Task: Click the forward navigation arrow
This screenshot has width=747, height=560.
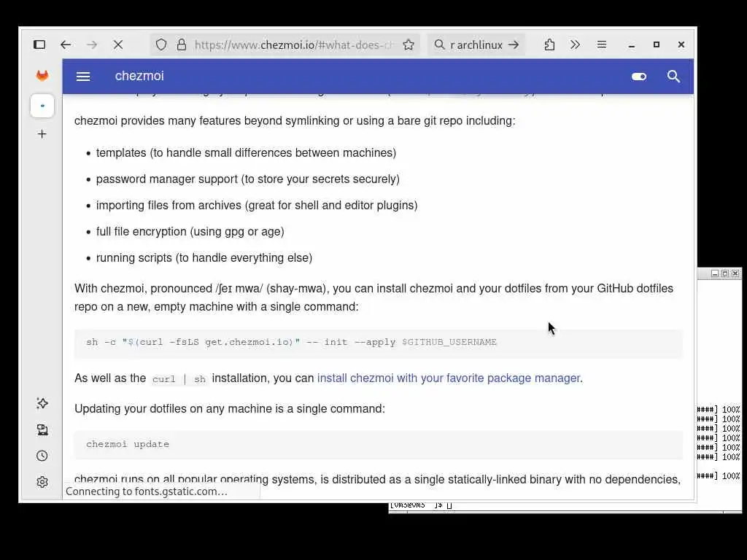Action: (92, 44)
